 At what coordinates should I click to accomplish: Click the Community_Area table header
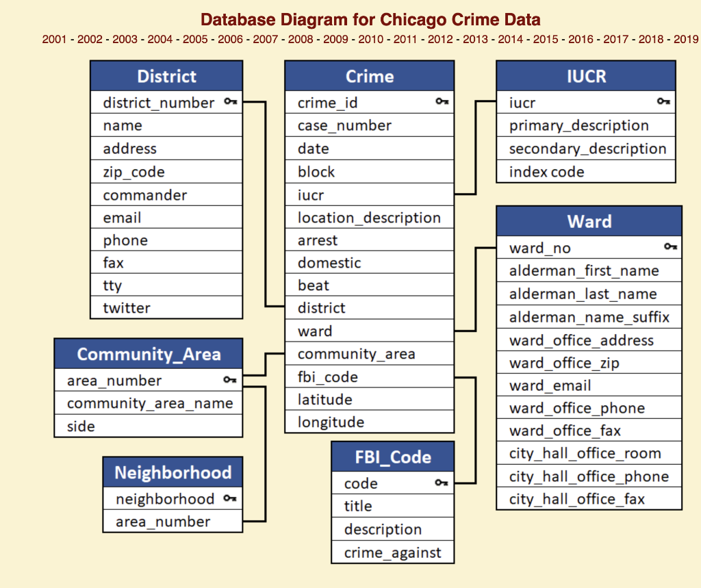coord(149,354)
